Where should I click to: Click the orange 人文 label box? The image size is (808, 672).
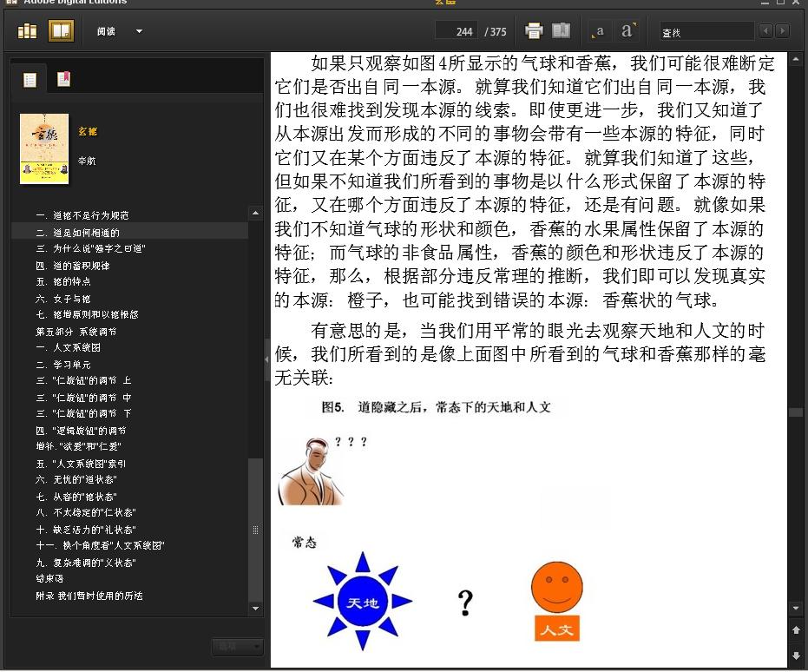[557, 629]
